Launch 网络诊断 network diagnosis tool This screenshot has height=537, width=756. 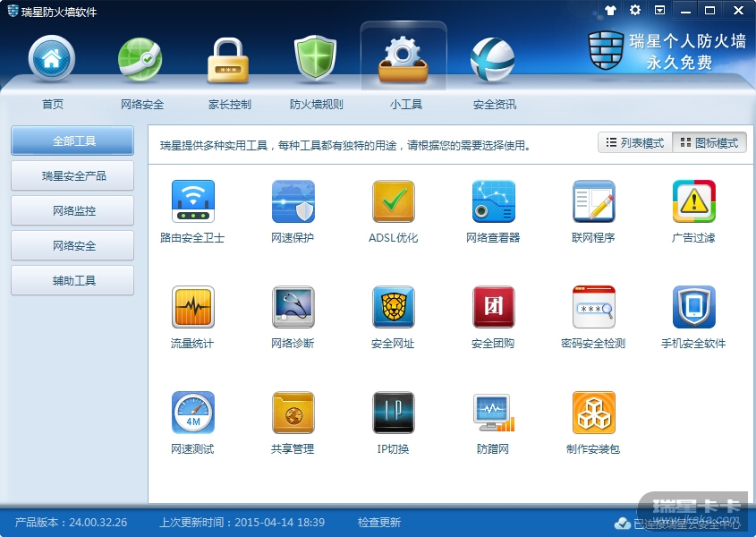(293, 307)
